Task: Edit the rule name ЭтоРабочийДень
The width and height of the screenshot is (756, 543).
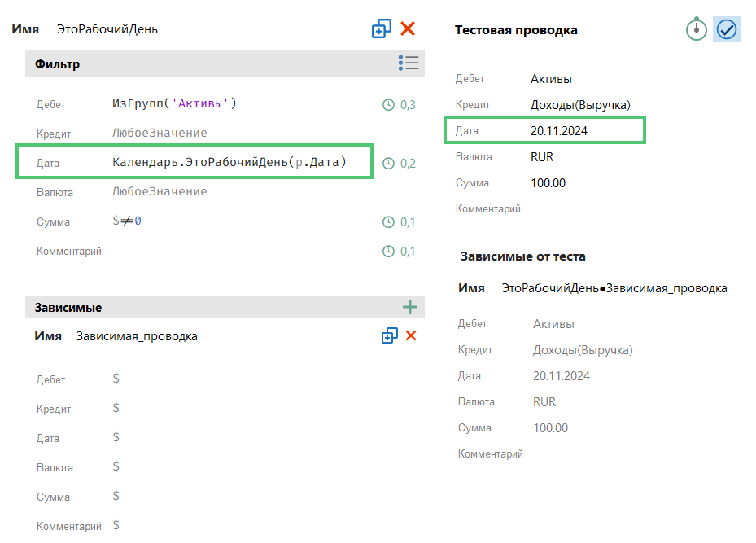Action: click(107, 29)
